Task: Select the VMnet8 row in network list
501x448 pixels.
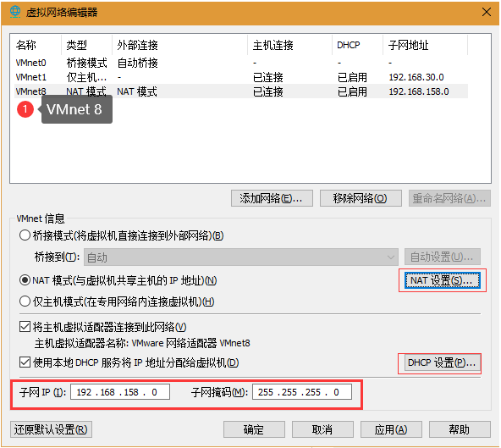Action: [x=241, y=91]
